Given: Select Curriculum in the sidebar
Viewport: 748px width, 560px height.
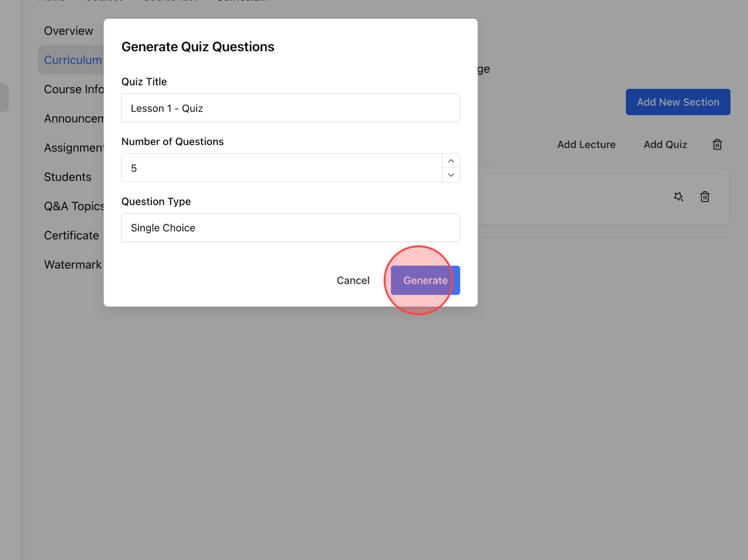Looking at the screenshot, I should pyautogui.click(x=72, y=60).
